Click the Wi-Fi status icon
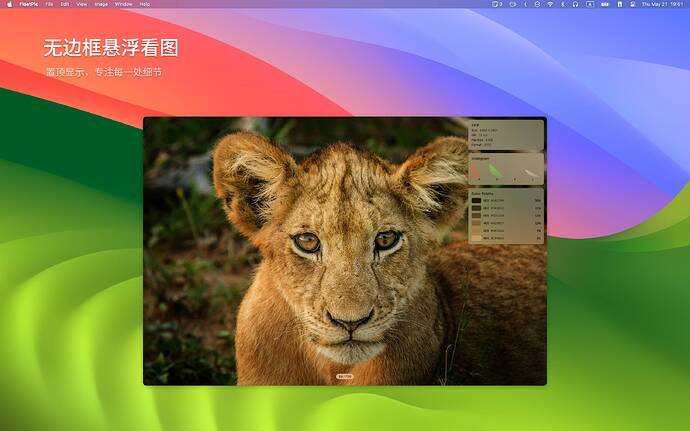The width and height of the screenshot is (690, 431). [550, 4]
